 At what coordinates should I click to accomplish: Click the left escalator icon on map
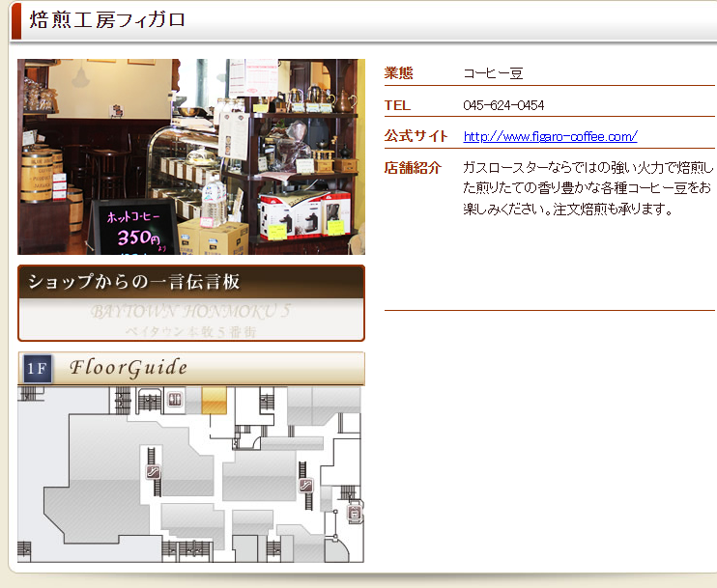point(153,471)
